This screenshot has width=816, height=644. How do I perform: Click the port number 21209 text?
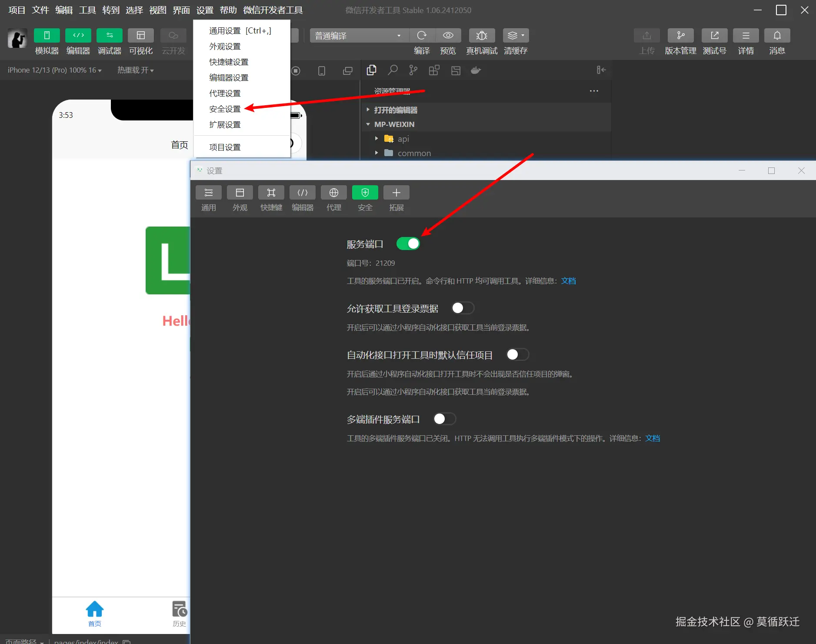click(385, 263)
